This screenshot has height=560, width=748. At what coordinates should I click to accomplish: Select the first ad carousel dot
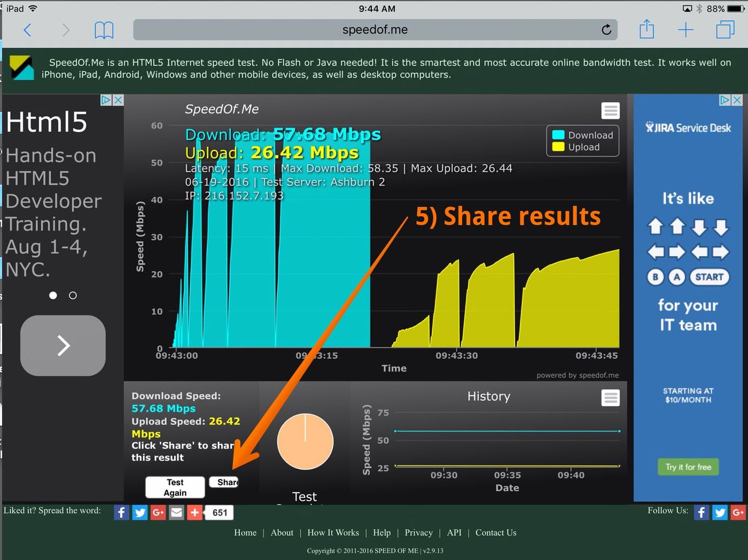click(53, 295)
